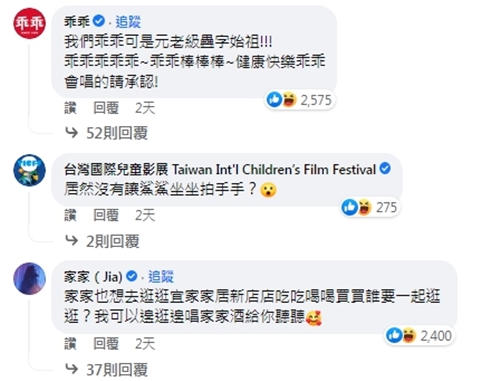Click the verified badge beside Film Festival name
Screen dimensions: 500x381
click(x=385, y=168)
